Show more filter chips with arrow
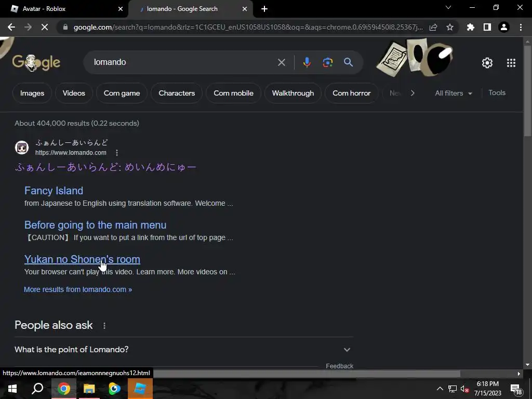The image size is (532, 399). tap(412, 93)
